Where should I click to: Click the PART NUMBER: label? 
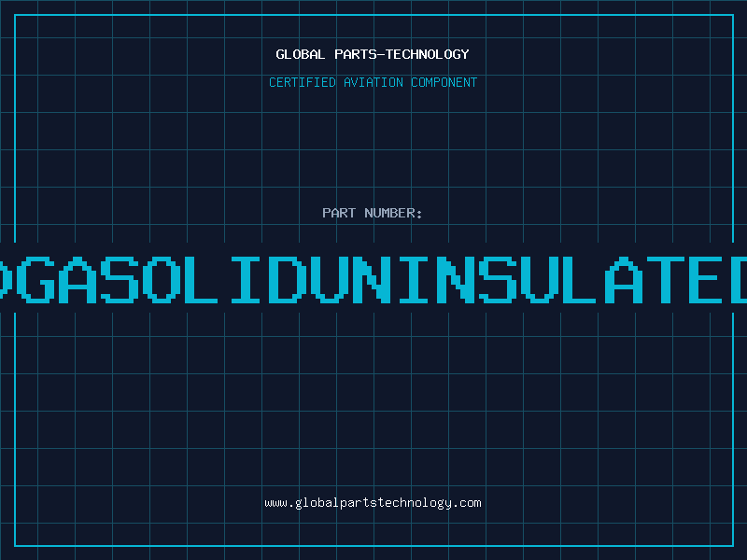(x=373, y=213)
